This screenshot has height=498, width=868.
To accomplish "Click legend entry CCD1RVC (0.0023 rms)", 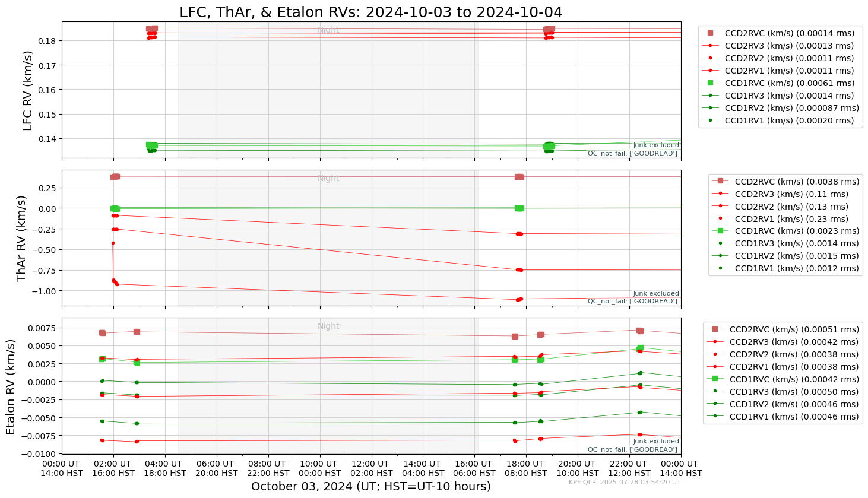I will [x=786, y=231].
